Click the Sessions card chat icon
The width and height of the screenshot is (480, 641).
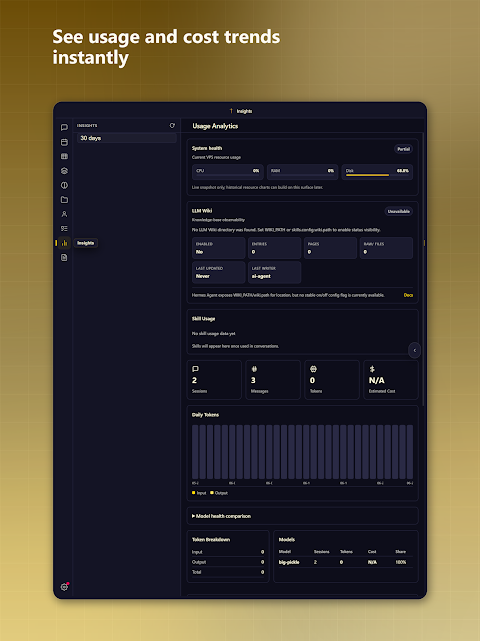click(x=195, y=369)
